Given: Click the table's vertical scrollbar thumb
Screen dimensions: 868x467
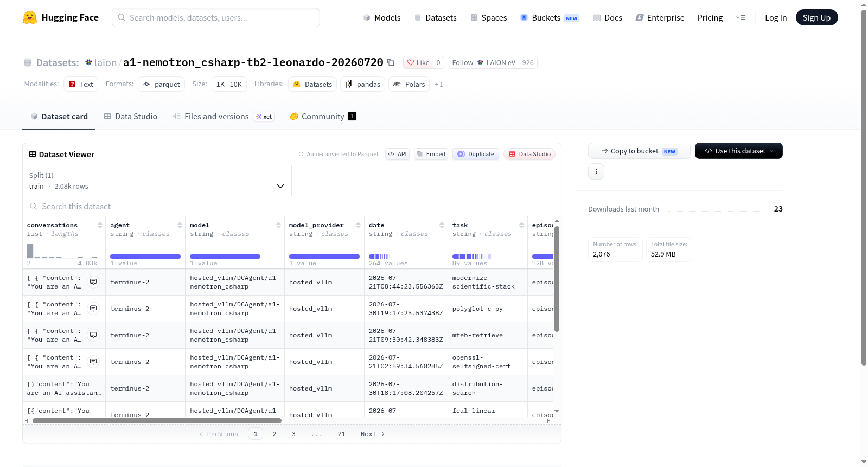Looking at the screenshot, I should coord(557,278).
